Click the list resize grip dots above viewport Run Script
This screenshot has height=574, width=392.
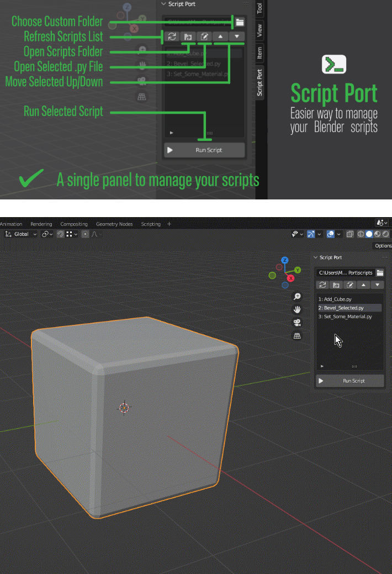coord(354,366)
